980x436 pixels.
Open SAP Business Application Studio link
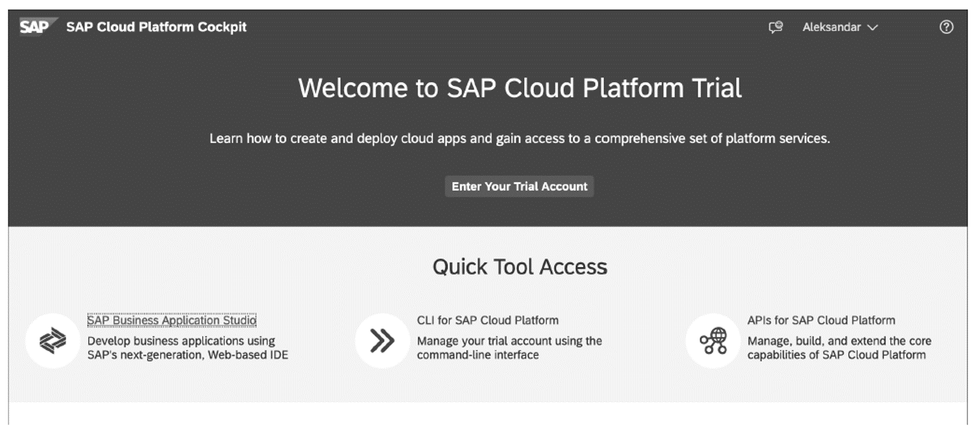[171, 320]
